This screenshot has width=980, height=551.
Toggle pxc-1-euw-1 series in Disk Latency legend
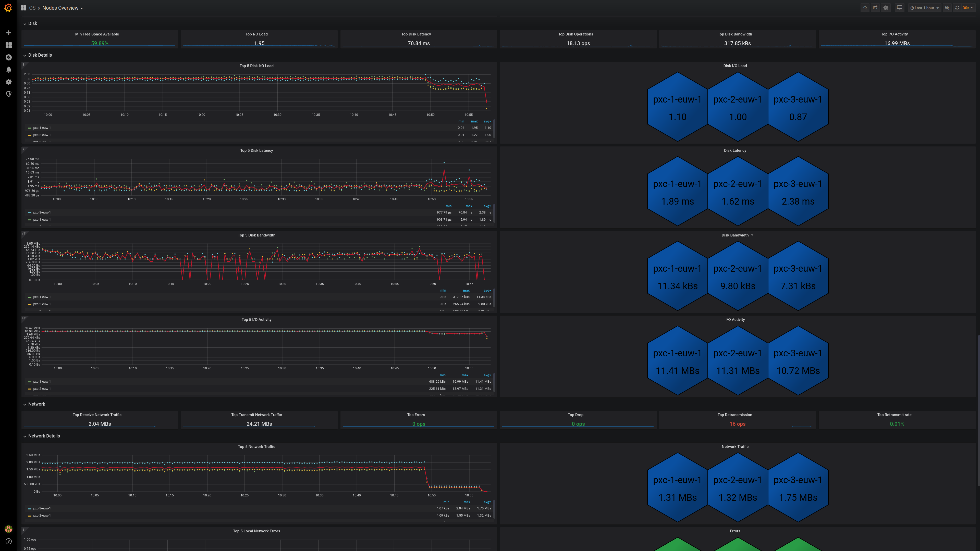pos(42,220)
